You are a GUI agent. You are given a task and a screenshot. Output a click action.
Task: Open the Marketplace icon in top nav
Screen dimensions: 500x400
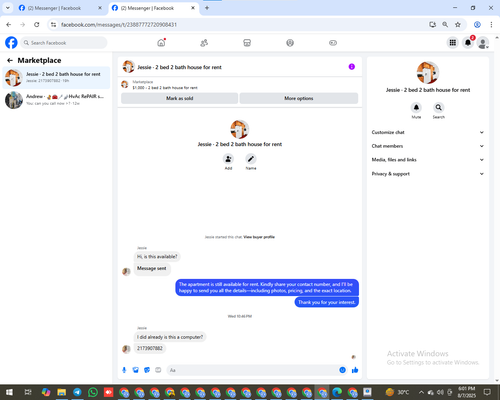tap(247, 43)
